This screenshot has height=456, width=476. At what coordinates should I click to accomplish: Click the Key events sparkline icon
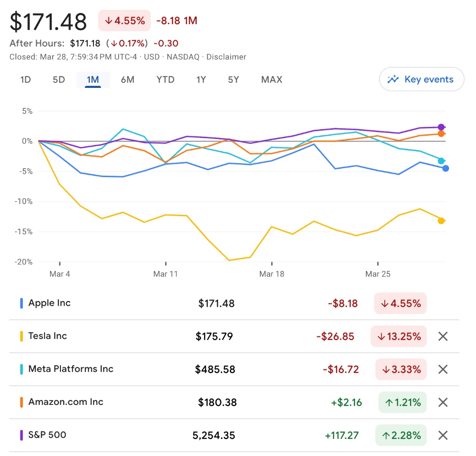pyautogui.click(x=393, y=79)
